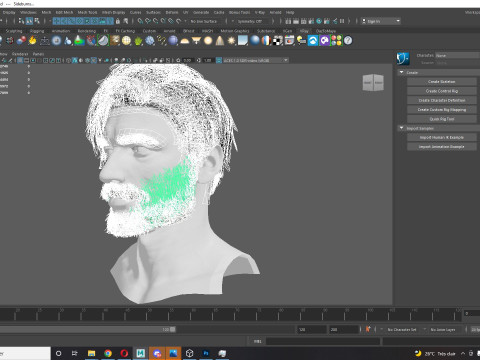
Task: Create a V-Ray sphere light
Action: (208, 41)
